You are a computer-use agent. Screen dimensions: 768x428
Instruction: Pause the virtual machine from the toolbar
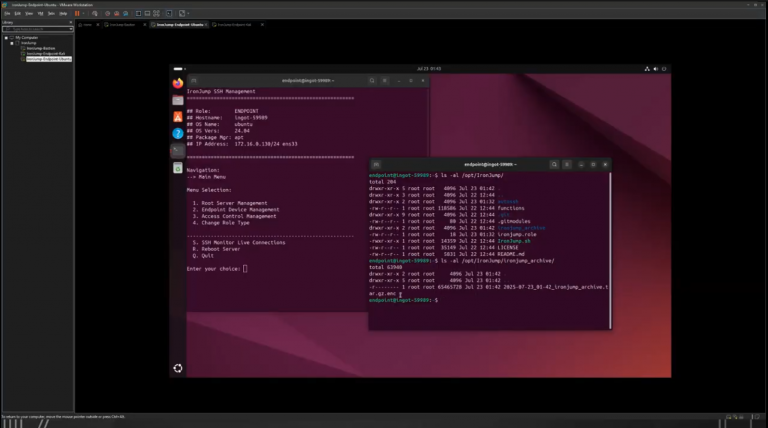(77, 13)
